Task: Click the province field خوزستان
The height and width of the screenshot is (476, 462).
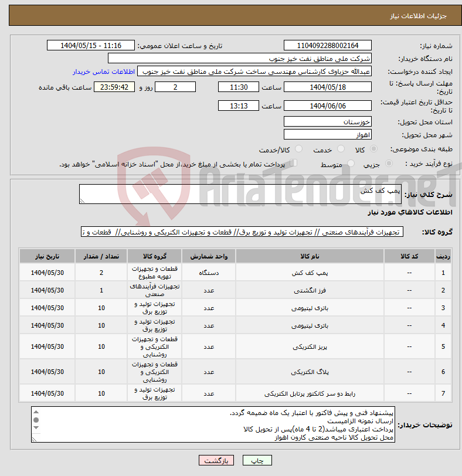Action: (328, 122)
